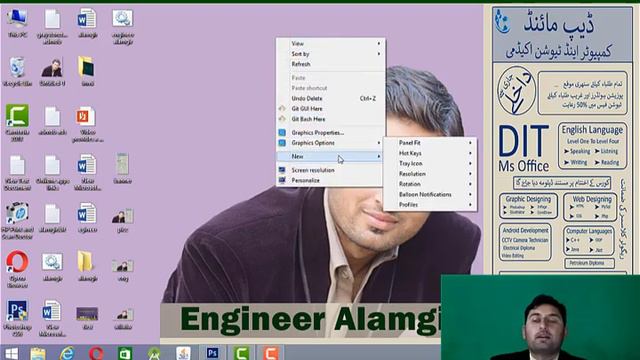The image size is (640, 360).
Task: Open the New submenu entry
Action: coord(330,156)
